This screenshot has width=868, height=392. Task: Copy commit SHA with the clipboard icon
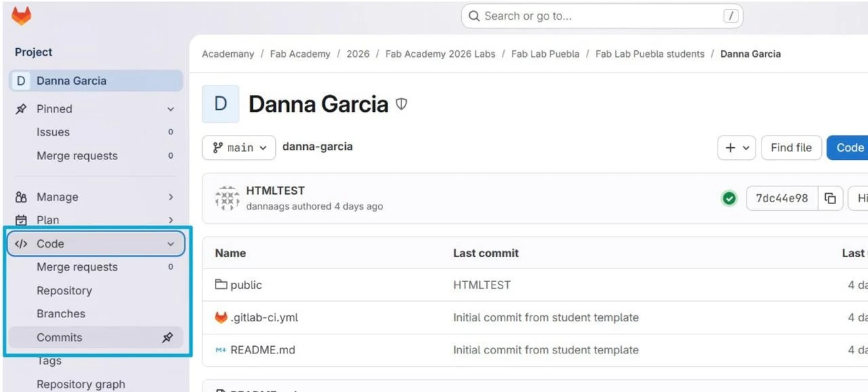(x=830, y=198)
